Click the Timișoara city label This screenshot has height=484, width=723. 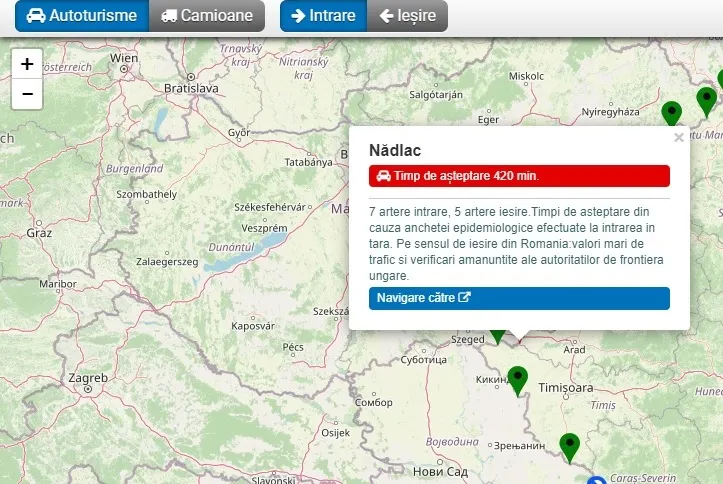tap(566, 388)
